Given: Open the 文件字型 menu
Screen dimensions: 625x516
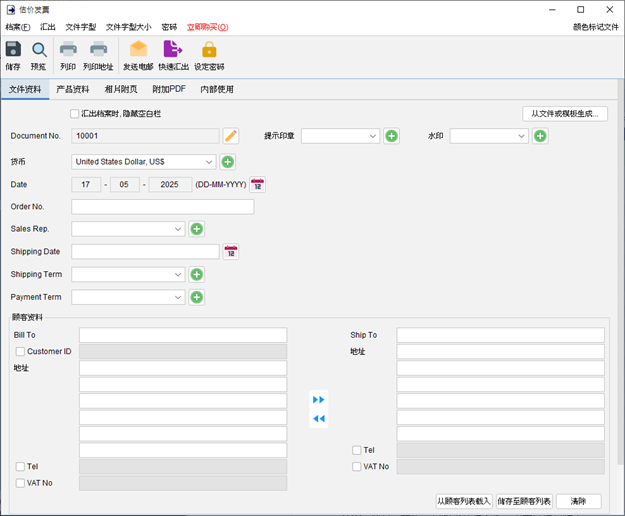Looking at the screenshot, I should click(x=81, y=27).
